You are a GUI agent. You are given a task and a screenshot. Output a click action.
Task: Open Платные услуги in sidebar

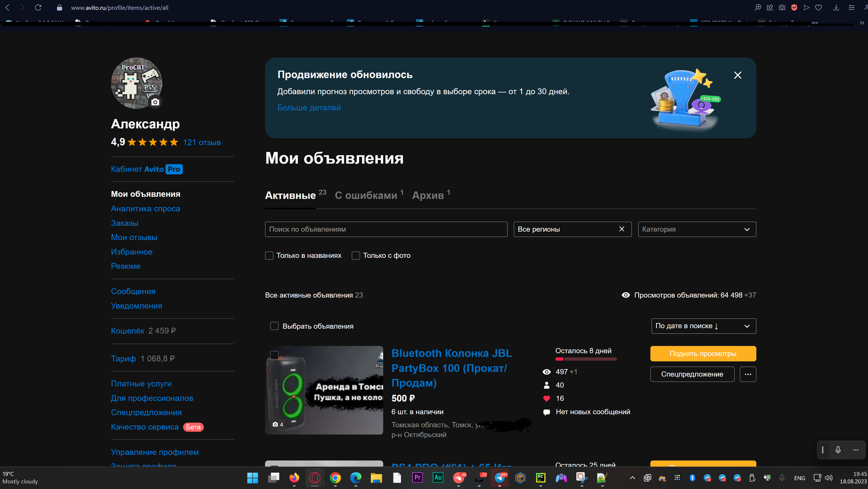(141, 384)
